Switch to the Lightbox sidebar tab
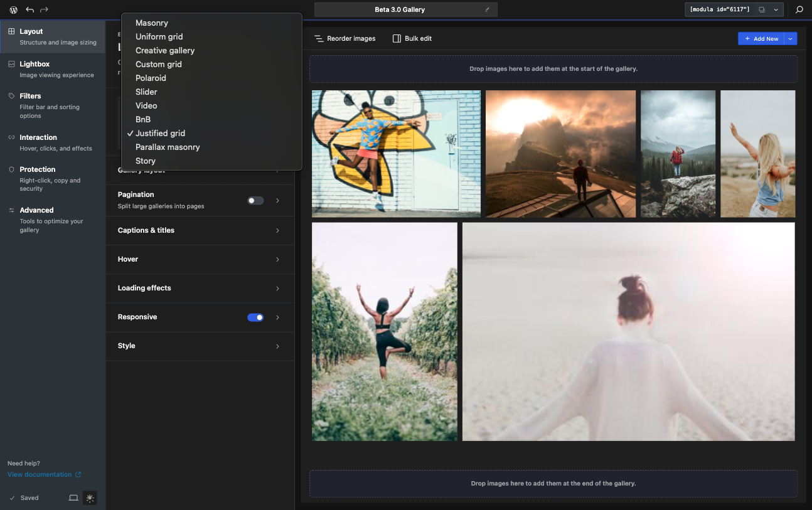 (x=53, y=69)
